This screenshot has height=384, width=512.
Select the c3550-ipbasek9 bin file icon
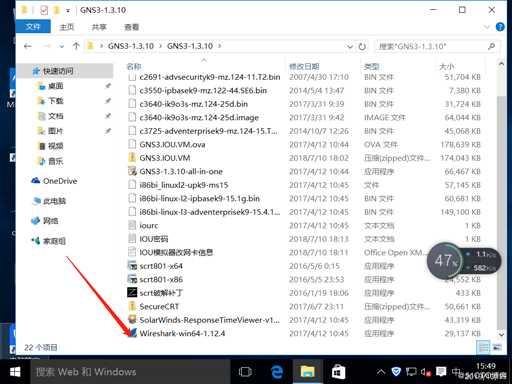coord(132,90)
